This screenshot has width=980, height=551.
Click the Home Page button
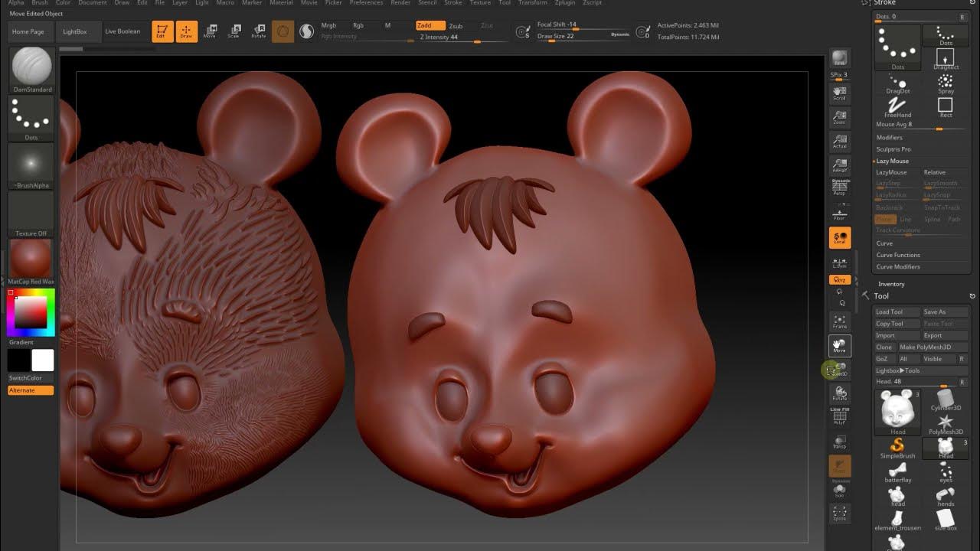click(x=28, y=31)
